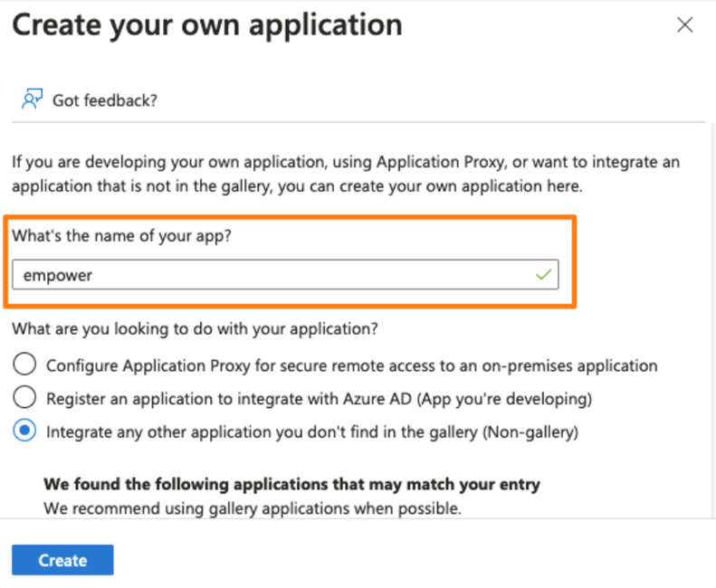Click the green validation checkmark icon
Viewport: 716px width, 588px height.
[543, 274]
